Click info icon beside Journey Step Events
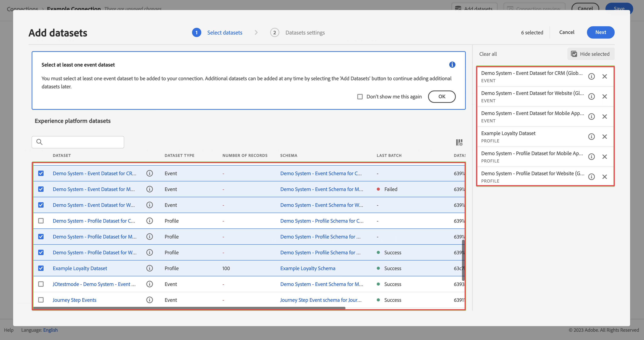 149,300
